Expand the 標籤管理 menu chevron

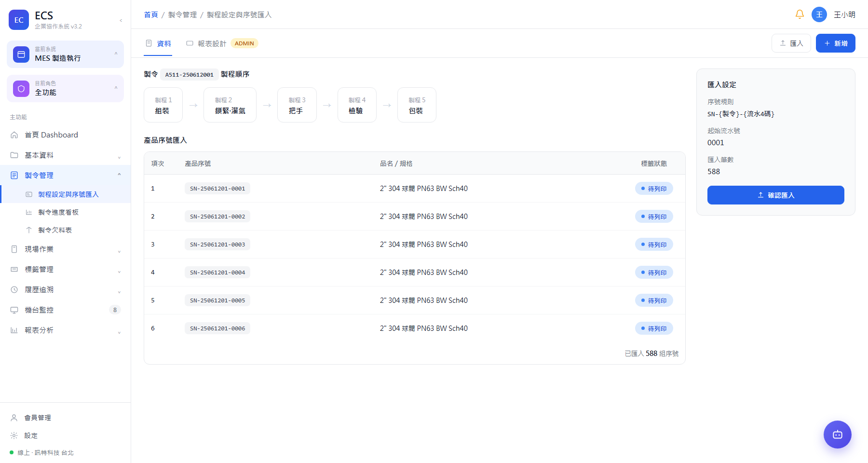click(119, 271)
